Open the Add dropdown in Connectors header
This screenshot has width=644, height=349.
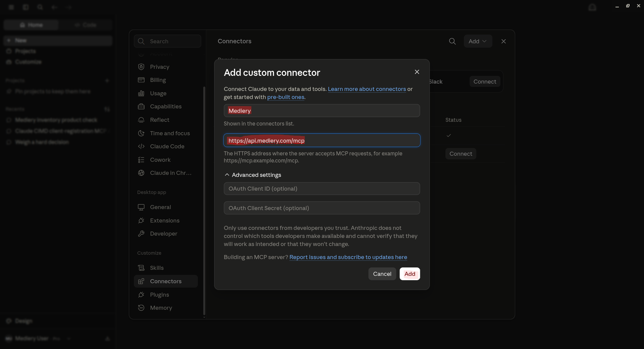(x=478, y=41)
